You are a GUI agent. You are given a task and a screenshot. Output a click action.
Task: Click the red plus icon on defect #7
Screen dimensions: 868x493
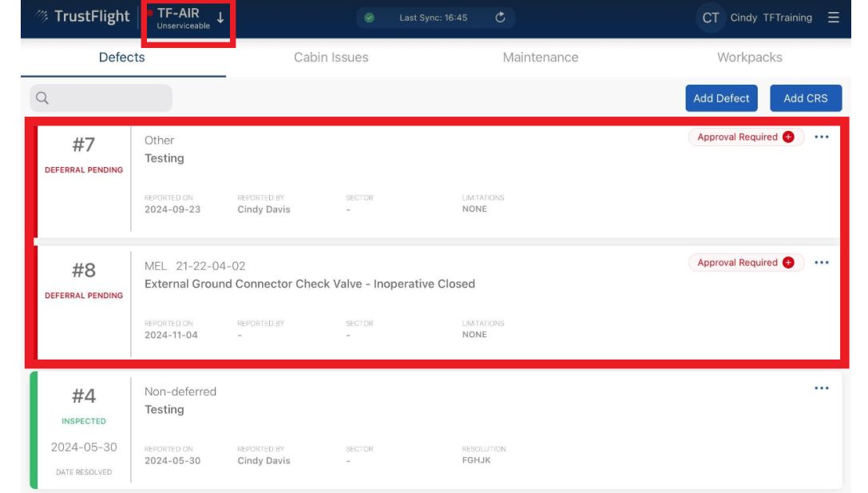788,137
